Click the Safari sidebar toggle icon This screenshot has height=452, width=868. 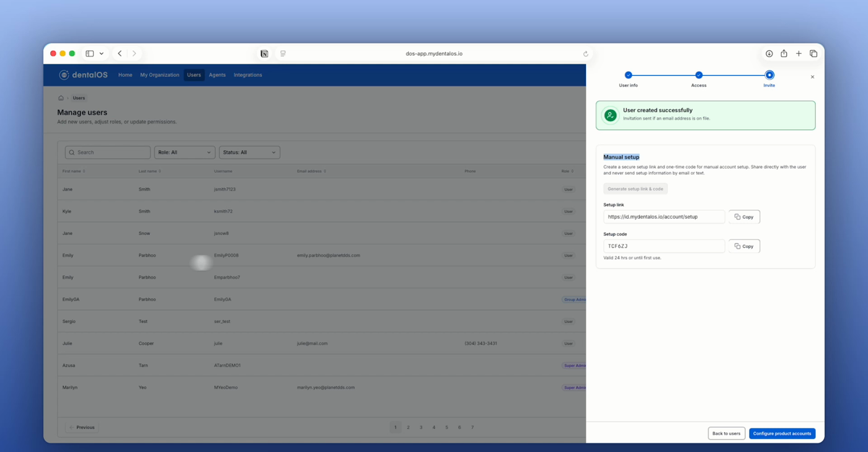pos(90,54)
